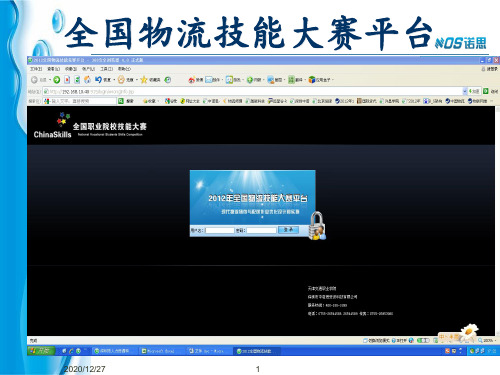Open the colorful cube app box icon
The width and height of the screenshot is (500, 375).
312,80
